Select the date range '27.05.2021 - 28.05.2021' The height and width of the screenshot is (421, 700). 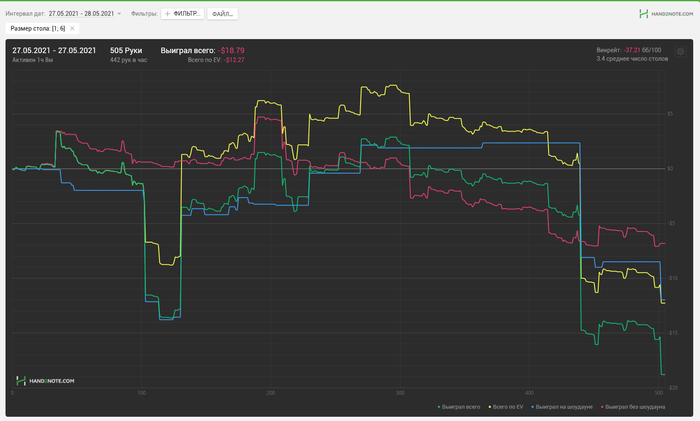tap(81, 14)
